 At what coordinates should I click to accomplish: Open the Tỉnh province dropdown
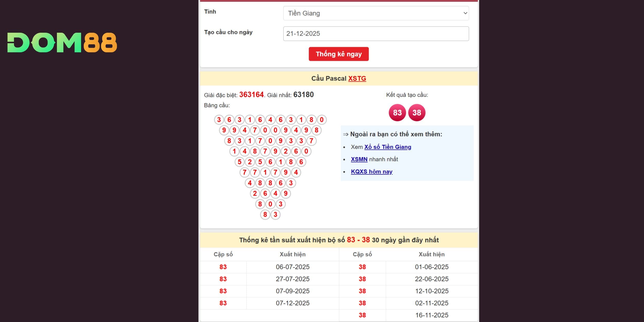[376, 13]
